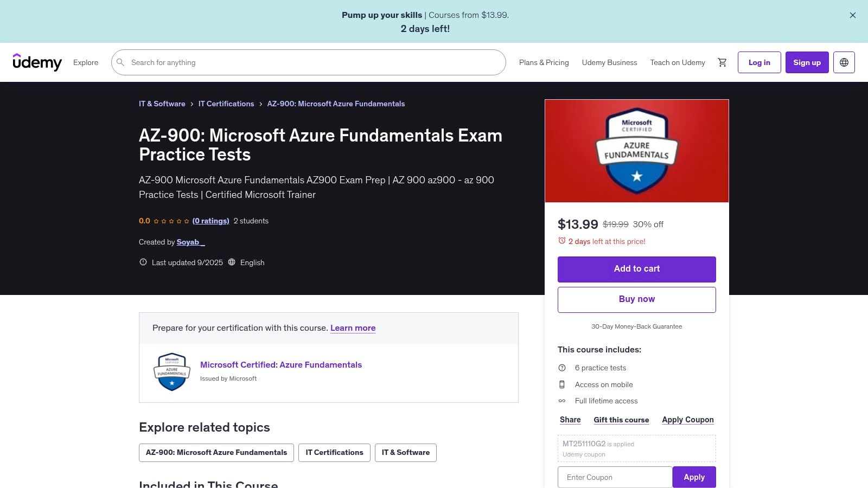Click inside the Enter Coupon field
The height and width of the screenshot is (488, 868).
[615, 477]
